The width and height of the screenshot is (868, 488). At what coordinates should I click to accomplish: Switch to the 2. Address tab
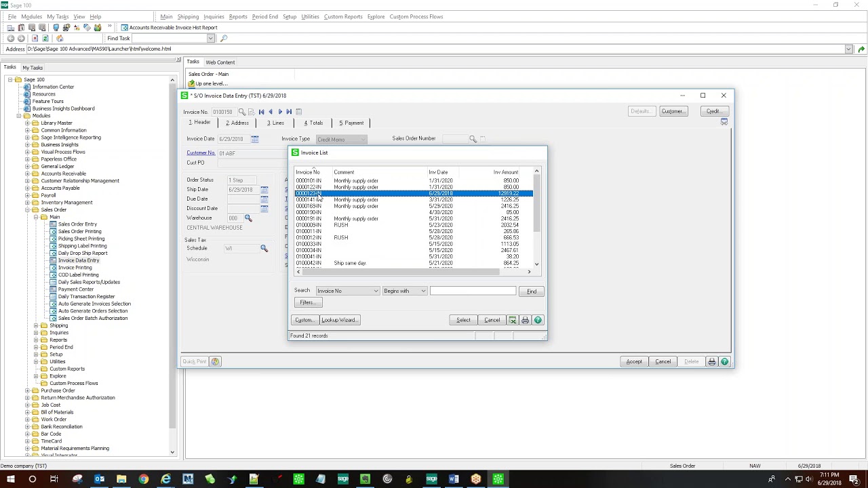point(237,123)
